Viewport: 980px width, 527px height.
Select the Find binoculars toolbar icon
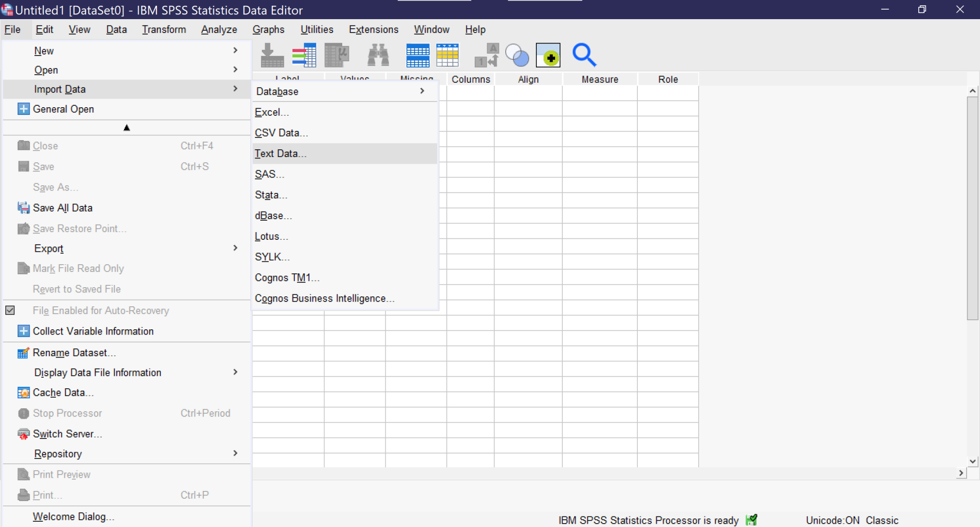point(377,55)
